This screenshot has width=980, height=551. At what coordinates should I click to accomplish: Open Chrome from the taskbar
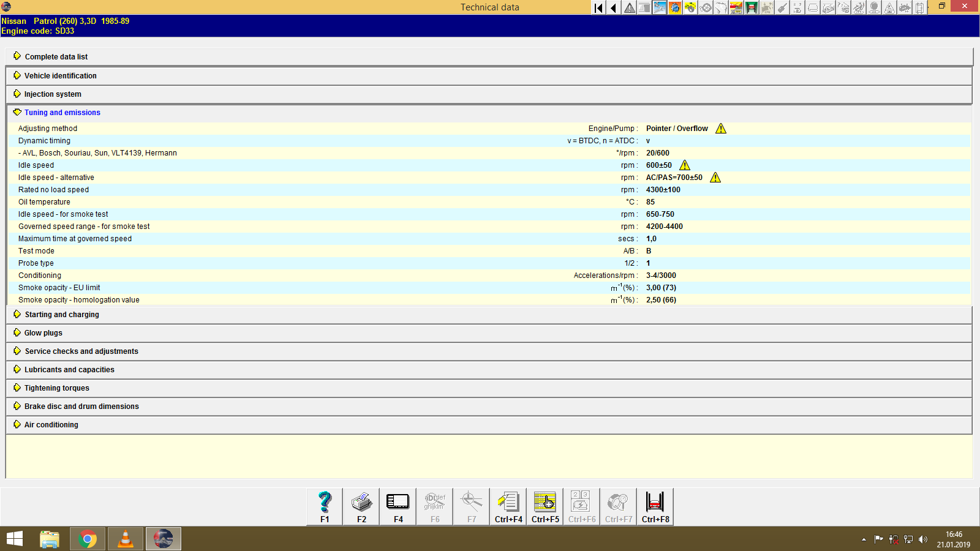87,539
